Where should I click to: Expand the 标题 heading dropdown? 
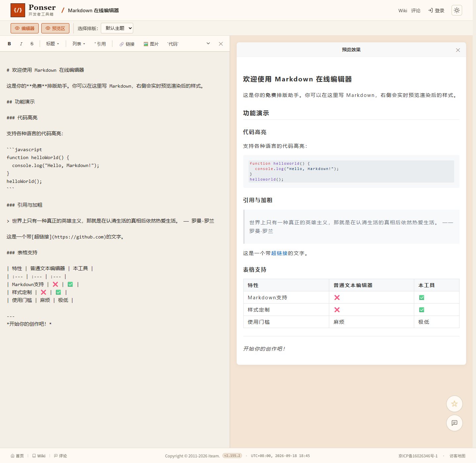point(53,44)
